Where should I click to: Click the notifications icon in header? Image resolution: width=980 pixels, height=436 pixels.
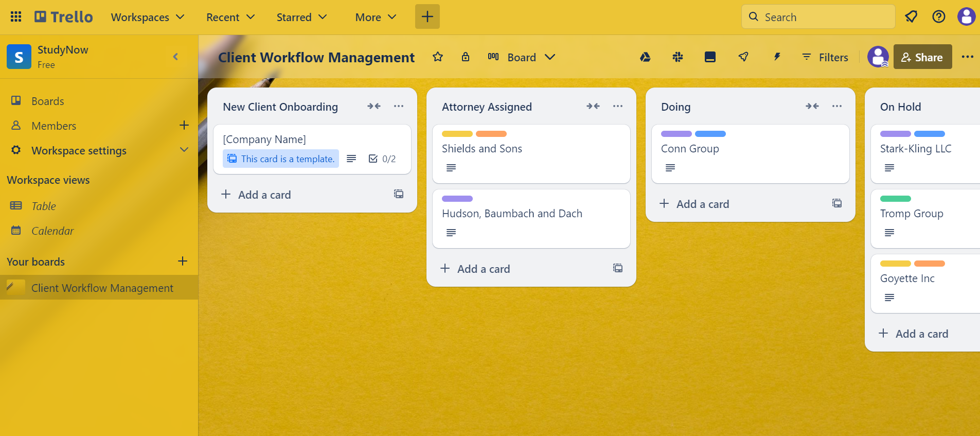pyautogui.click(x=911, y=17)
